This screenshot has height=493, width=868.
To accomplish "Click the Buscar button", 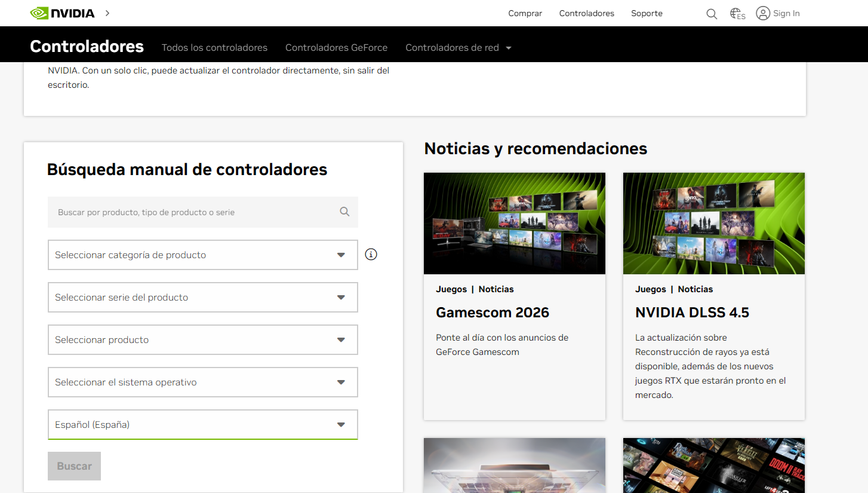I will (x=74, y=466).
